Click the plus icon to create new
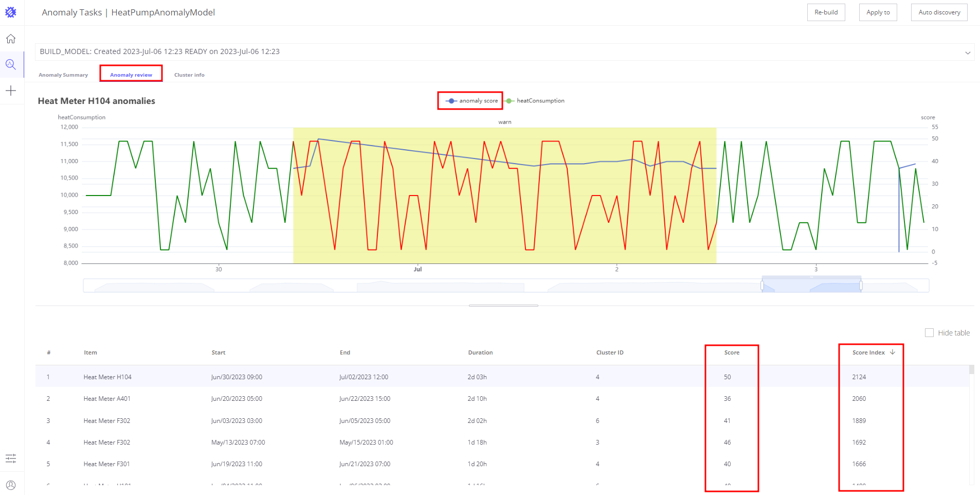 coord(11,91)
